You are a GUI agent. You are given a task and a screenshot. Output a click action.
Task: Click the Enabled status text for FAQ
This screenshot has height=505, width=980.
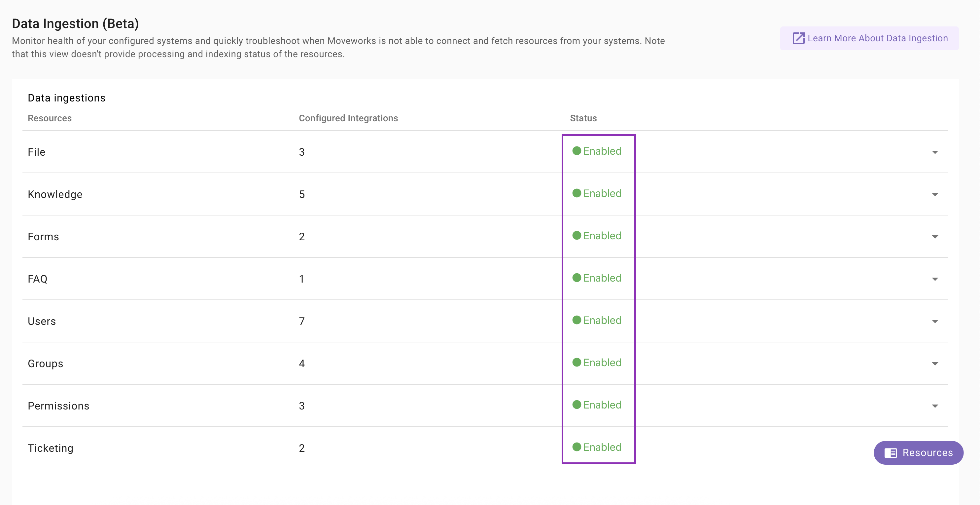(x=602, y=278)
